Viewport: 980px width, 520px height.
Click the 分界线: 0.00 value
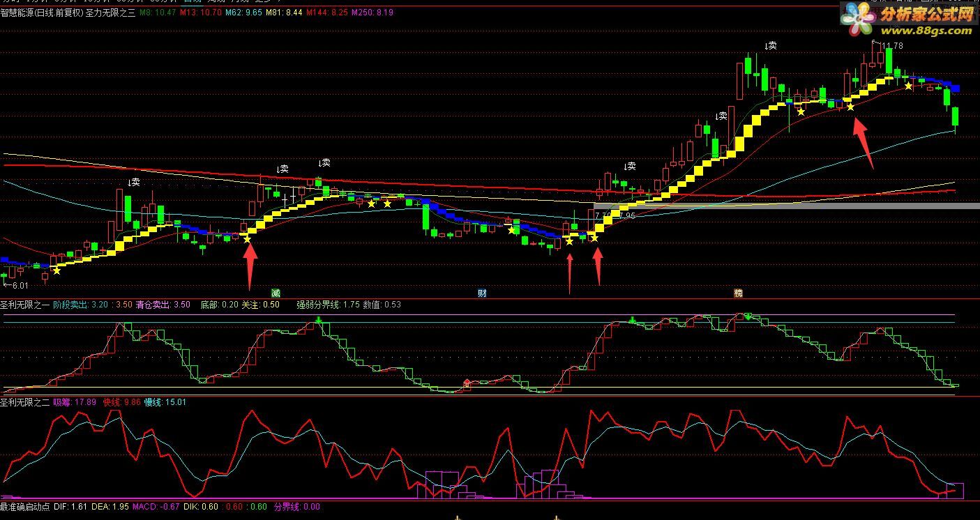[x=297, y=507]
